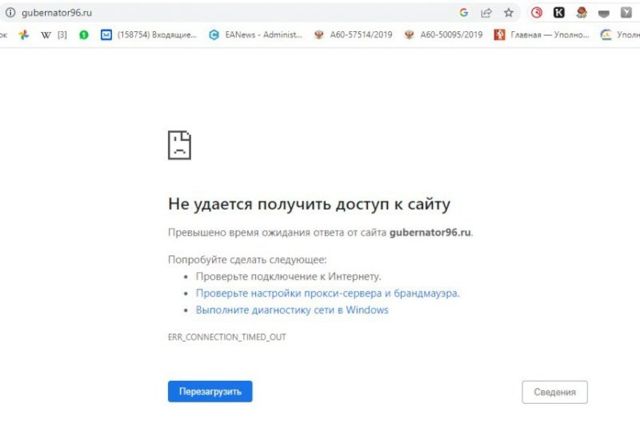Open Google Translate icon in address bar

[464, 13]
